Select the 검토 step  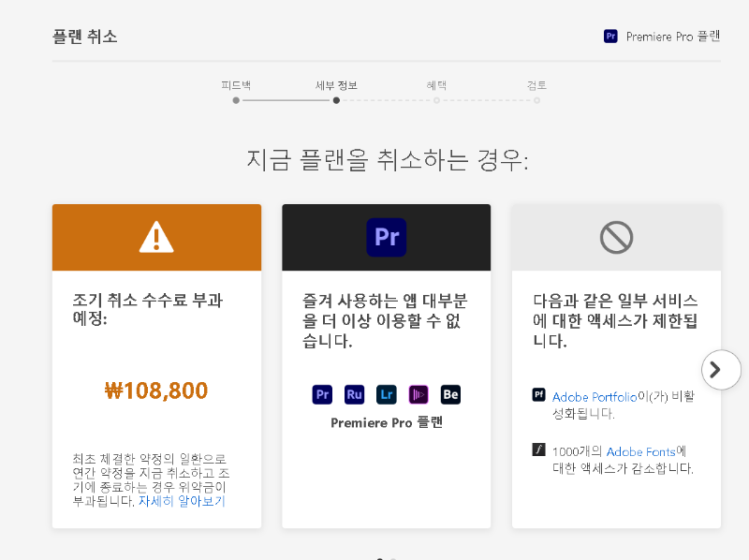pos(536,92)
